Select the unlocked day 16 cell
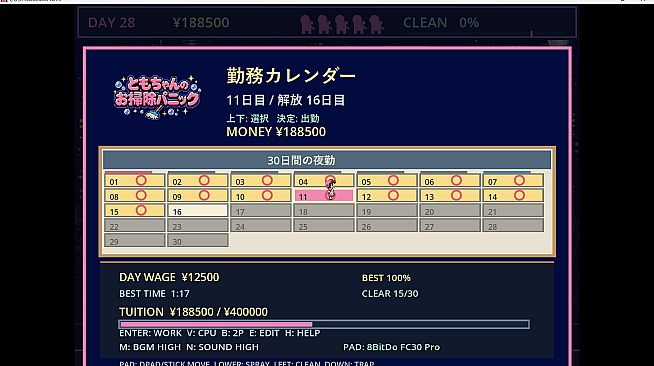654x366 pixels. pyautogui.click(x=198, y=211)
